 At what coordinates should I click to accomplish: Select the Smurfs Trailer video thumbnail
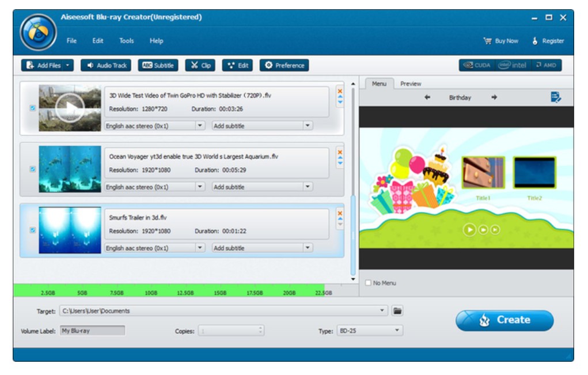tap(70, 230)
